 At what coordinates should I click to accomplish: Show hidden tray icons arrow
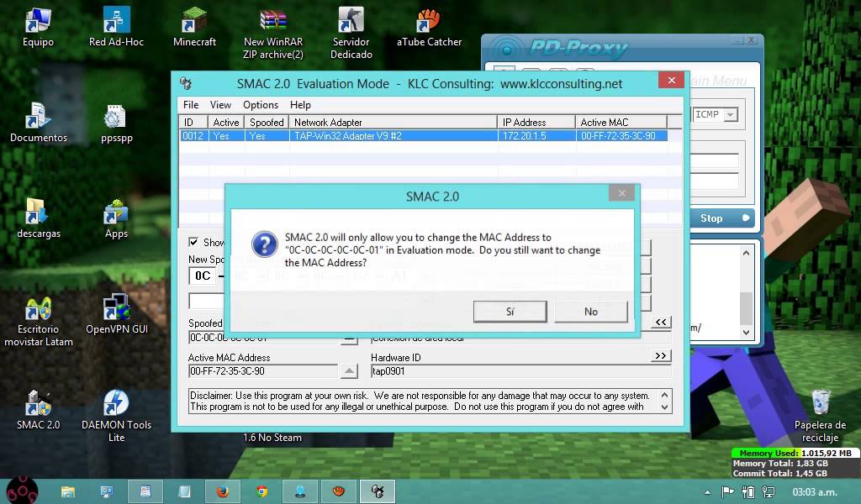click(x=707, y=492)
